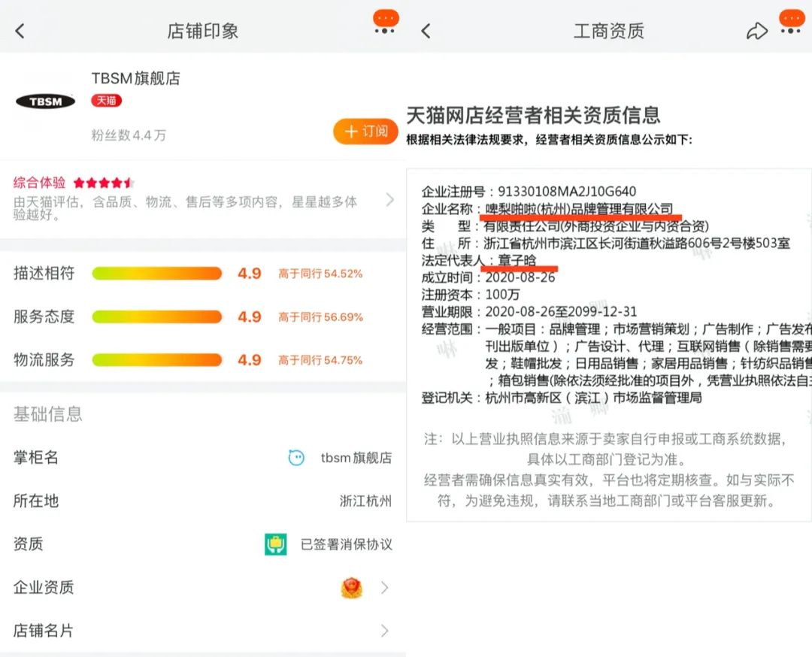Click the 描述相符 rating bar

(x=157, y=274)
